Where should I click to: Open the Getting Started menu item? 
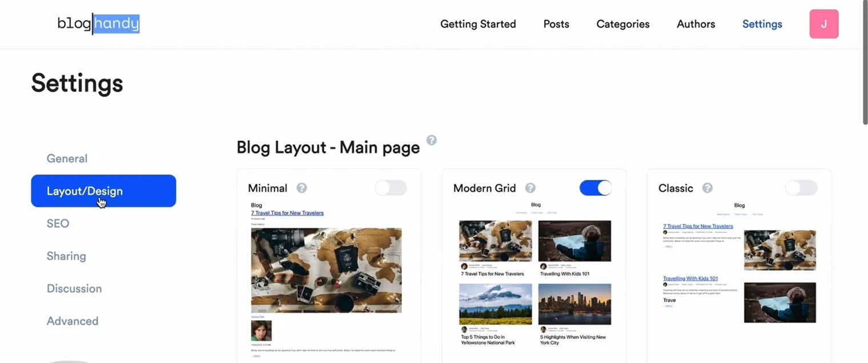pyautogui.click(x=478, y=24)
